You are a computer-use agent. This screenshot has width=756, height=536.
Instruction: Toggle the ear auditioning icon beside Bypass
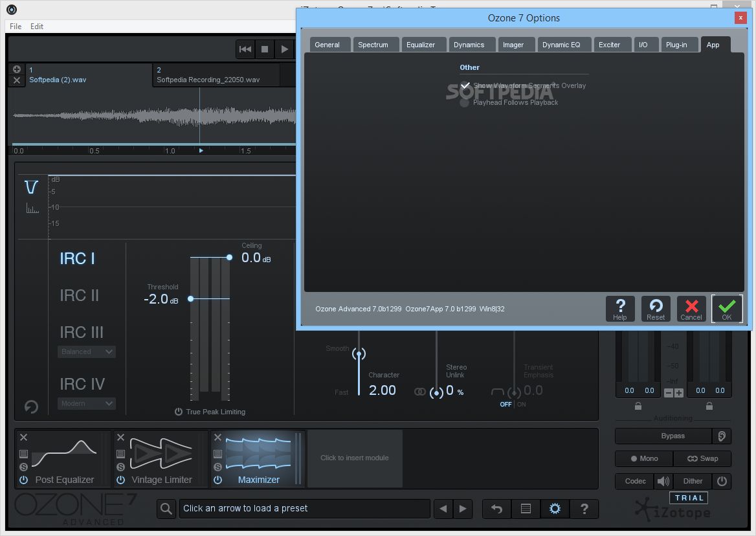tap(722, 436)
